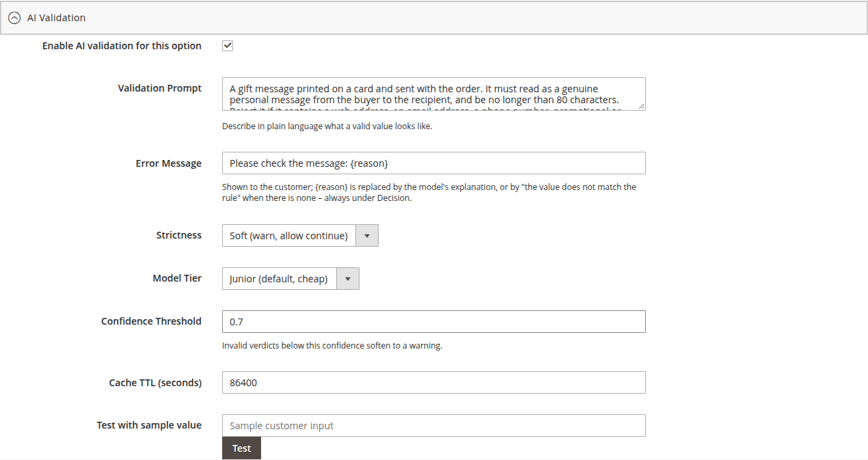Collapse the AI Validation section chevron
This screenshot has width=868, height=460.
14,18
